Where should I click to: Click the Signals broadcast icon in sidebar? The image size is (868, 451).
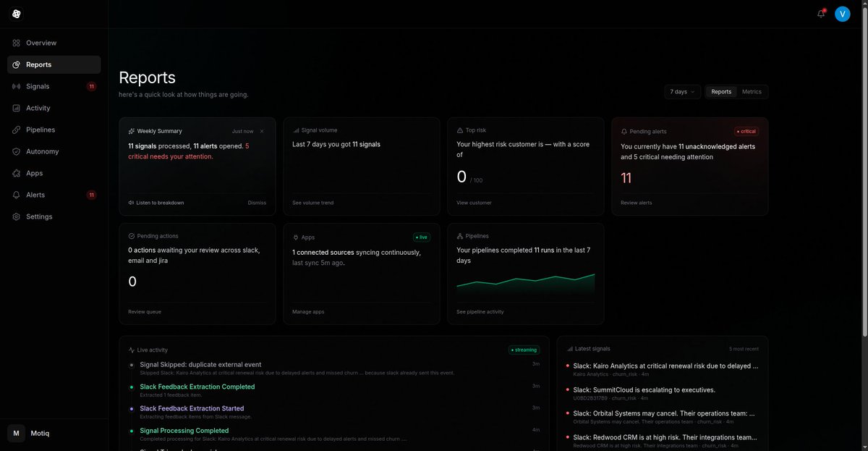point(16,86)
